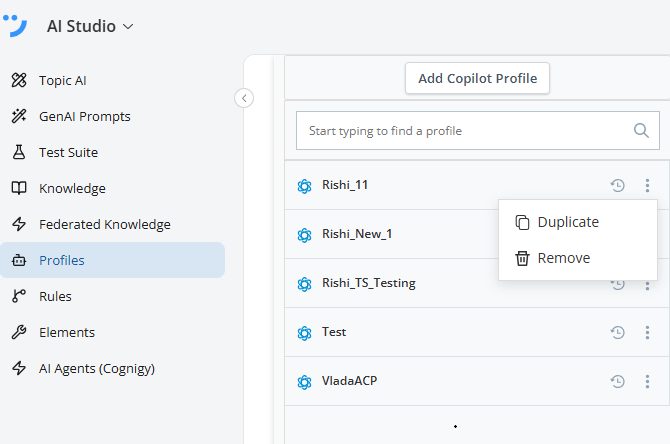View history for Rishi_11
Image resolution: width=670 pixels, height=444 pixels.
coord(617,185)
